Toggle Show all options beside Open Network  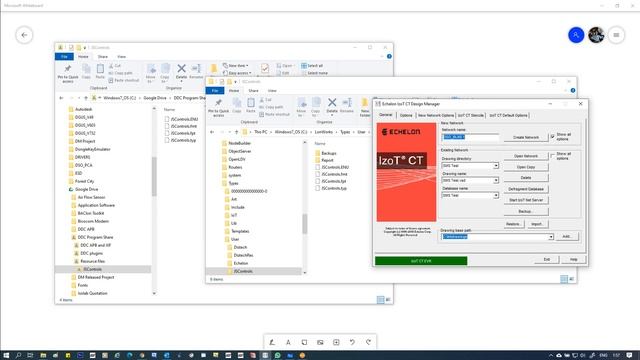coord(553,156)
